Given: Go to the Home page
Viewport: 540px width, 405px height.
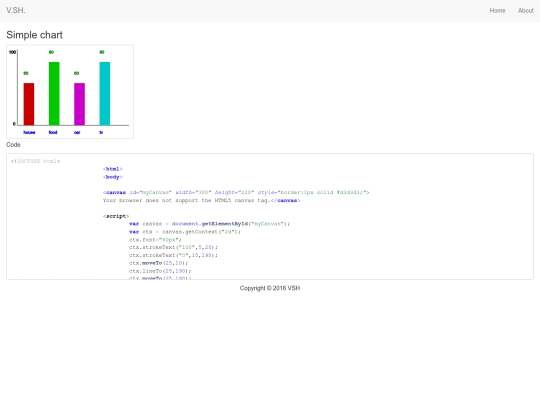Looking at the screenshot, I should 497,11.
